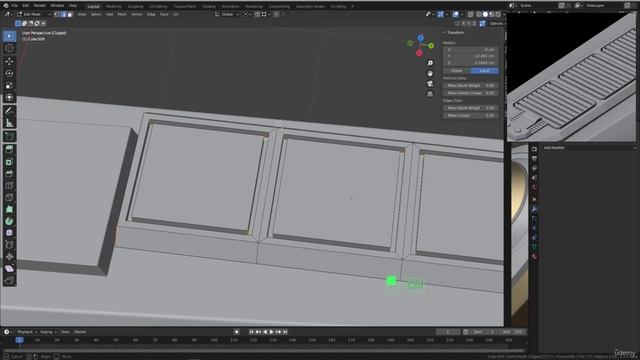Open the Material properties tab

(534, 256)
